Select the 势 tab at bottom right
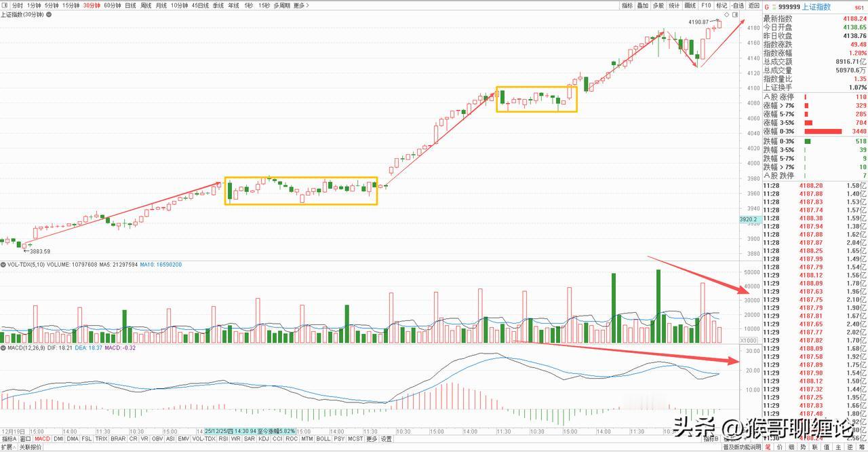This screenshot has height=452, width=868. [804, 447]
